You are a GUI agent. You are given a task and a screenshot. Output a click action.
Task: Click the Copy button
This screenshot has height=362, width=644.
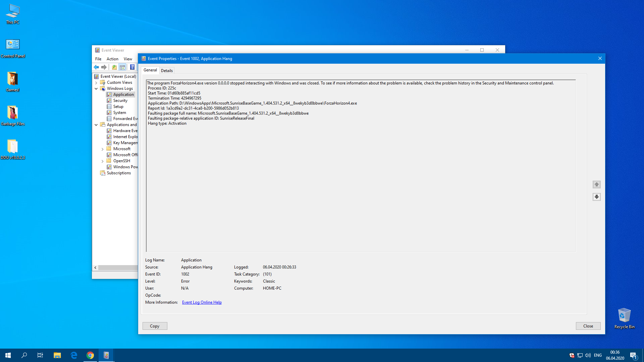155,326
